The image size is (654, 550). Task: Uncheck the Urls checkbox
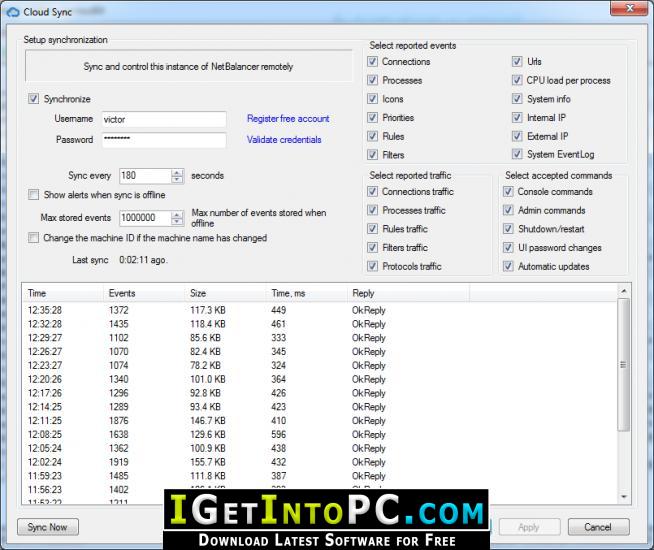517,62
